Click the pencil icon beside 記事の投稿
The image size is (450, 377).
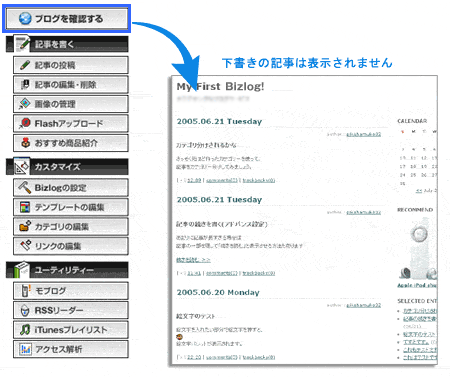tap(25, 65)
